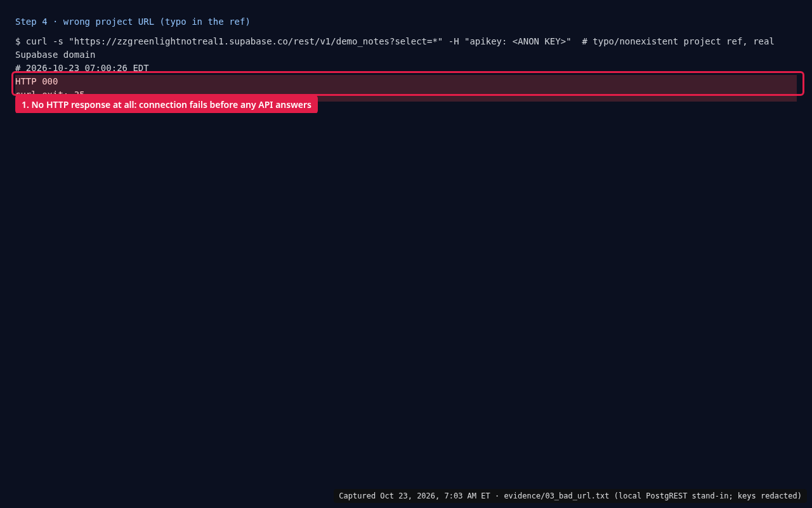Click the heading "Step 4 · wrong project URL"

tap(133, 22)
